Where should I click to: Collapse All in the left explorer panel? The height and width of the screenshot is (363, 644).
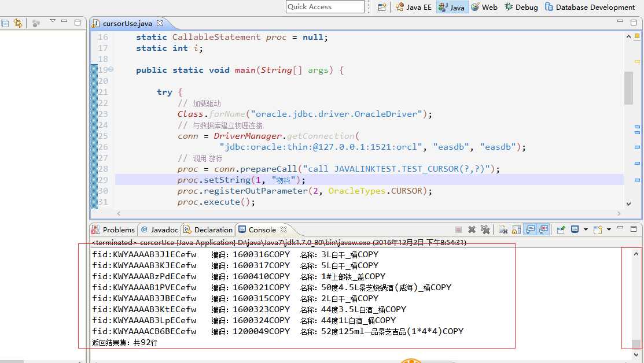click(x=5, y=23)
